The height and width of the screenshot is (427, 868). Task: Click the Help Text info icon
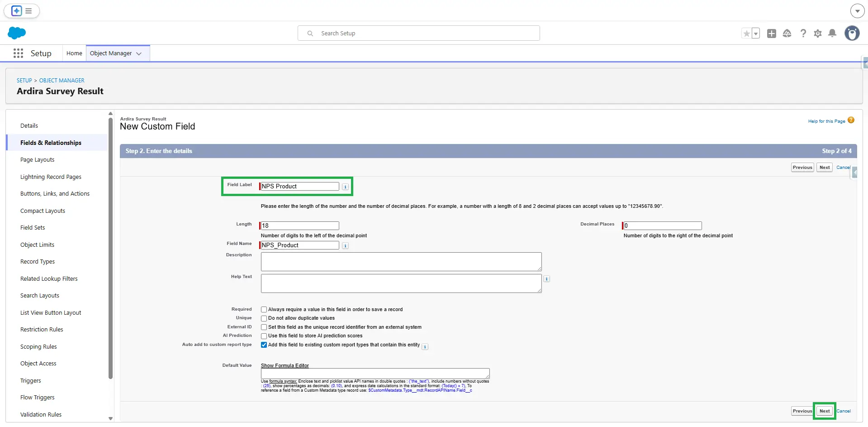[x=546, y=279]
